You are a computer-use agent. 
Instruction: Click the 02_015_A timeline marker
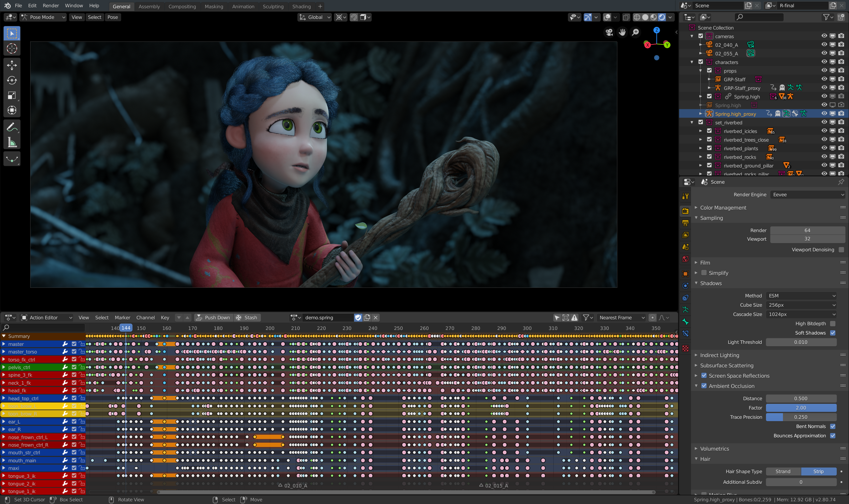[494, 485]
